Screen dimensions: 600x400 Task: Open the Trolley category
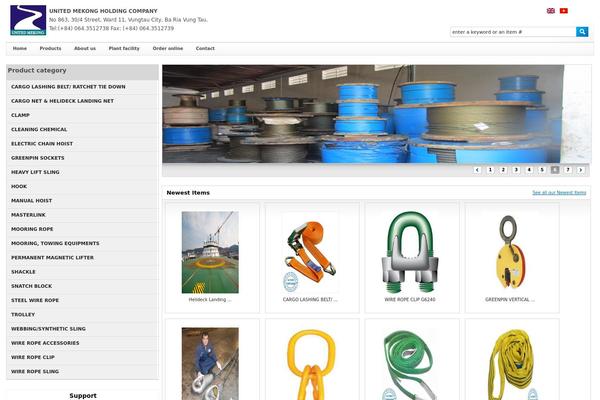(x=82, y=314)
